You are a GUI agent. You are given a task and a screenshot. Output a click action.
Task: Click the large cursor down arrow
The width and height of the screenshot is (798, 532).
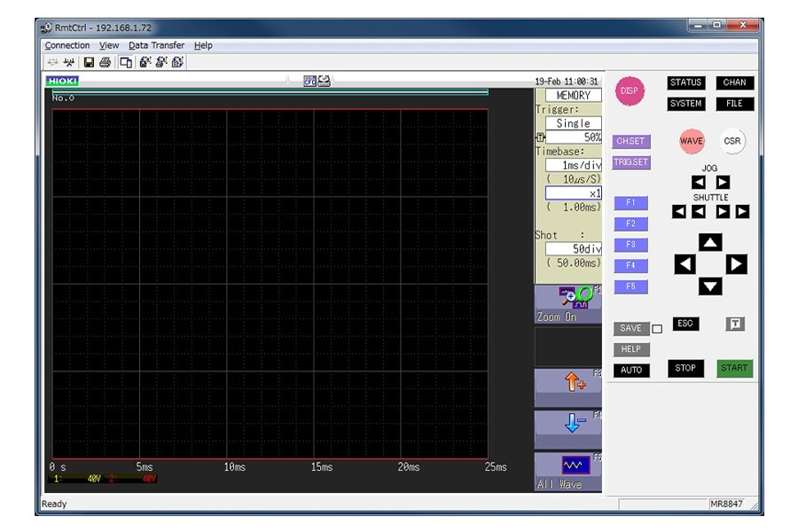710,286
